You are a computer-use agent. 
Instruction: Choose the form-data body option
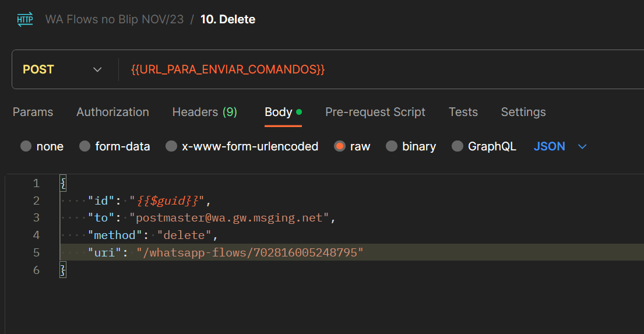click(x=85, y=146)
